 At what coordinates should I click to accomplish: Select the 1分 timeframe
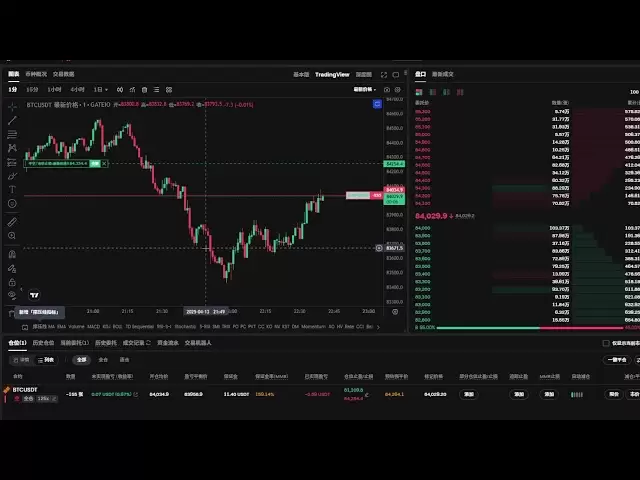(13, 89)
